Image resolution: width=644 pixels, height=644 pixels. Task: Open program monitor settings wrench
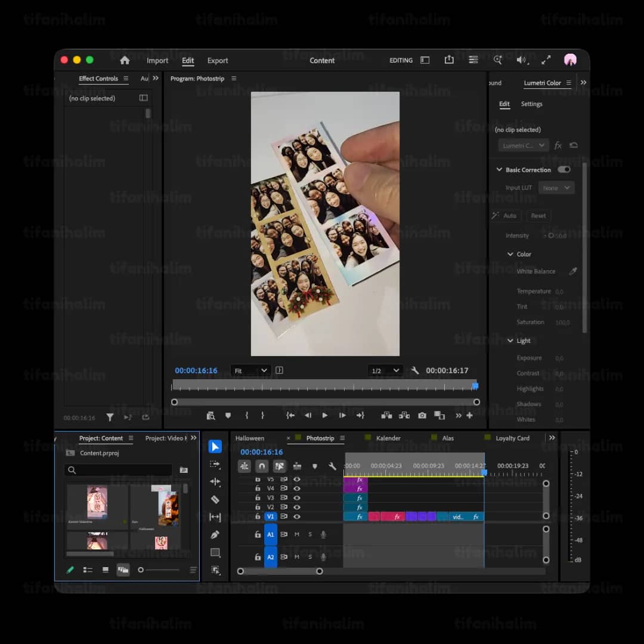click(x=415, y=370)
